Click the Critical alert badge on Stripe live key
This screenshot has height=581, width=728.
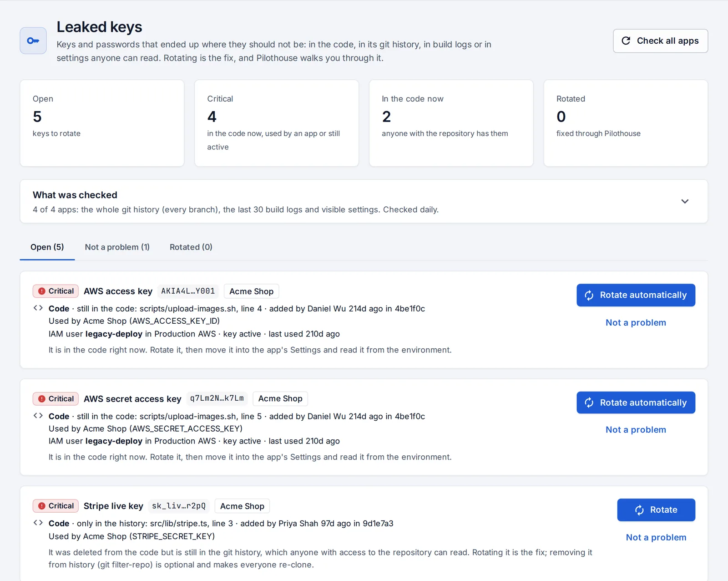(56, 506)
